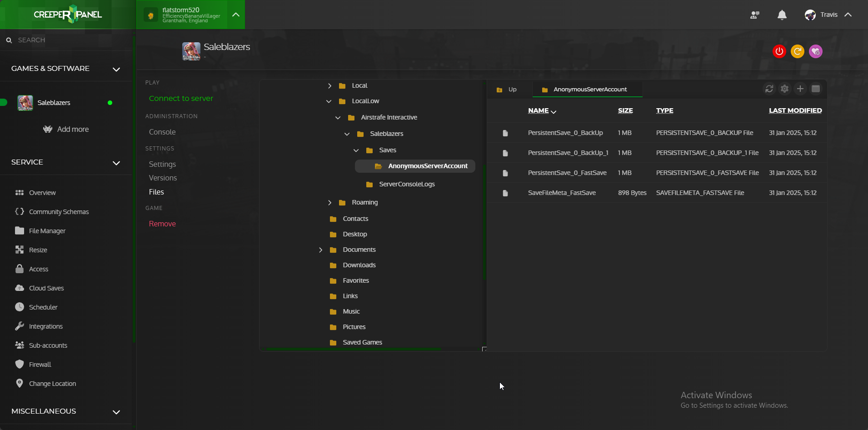The image size is (868, 430).
Task: Sort by SIZE column header
Action: (625, 110)
